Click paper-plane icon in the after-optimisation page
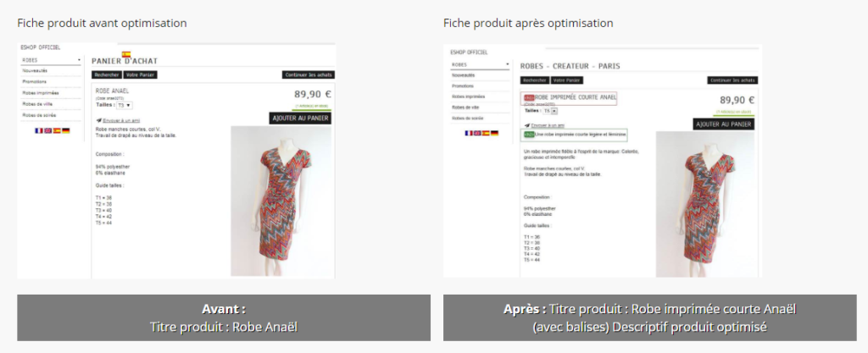Screen dimensions: 868x353 pyautogui.click(x=526, y=125)
